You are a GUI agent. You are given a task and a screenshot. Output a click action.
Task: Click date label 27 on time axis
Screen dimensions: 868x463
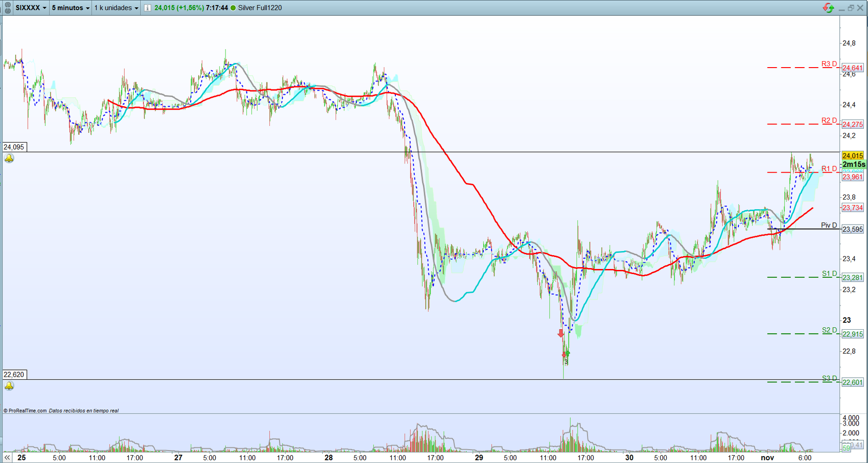(178, 457)
